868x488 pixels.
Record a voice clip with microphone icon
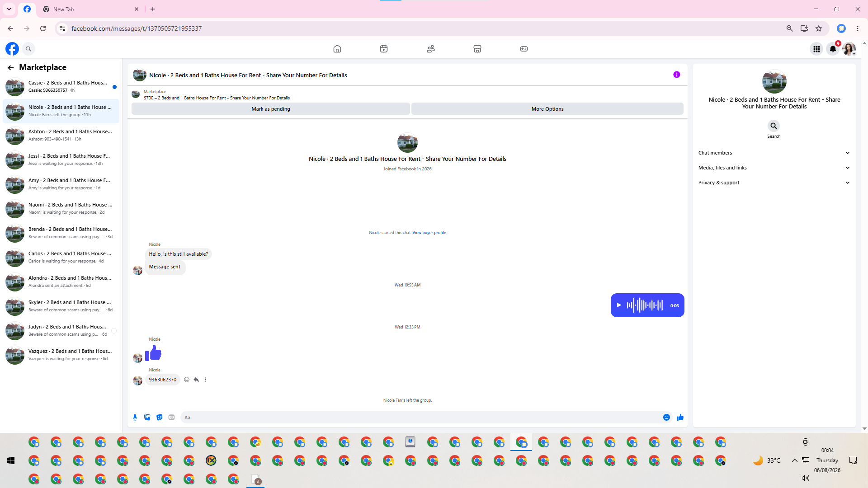click(135, 418)
